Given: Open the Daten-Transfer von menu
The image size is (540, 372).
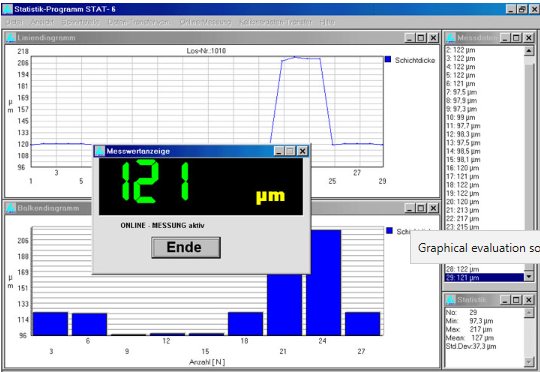Looking at the screenshot, I should 138,22.
